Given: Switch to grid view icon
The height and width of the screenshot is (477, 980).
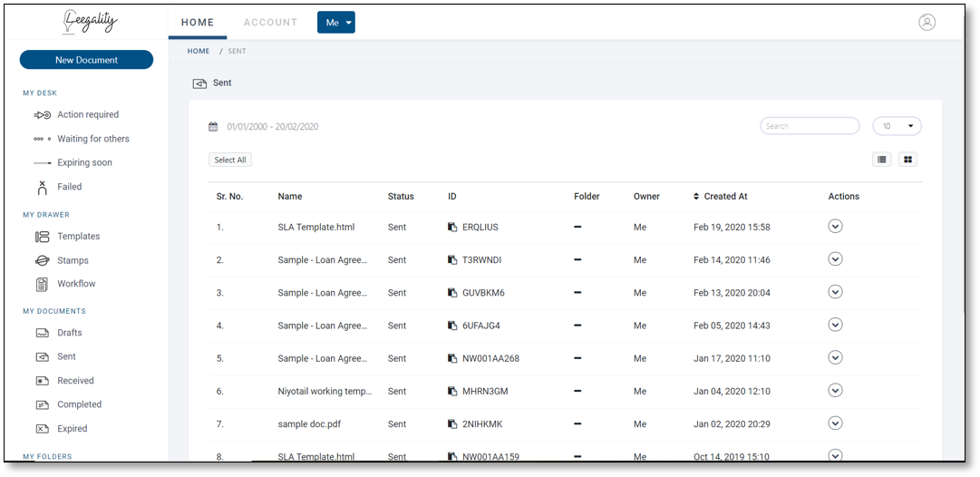Looking at the screenshot, I should [907, 160].
